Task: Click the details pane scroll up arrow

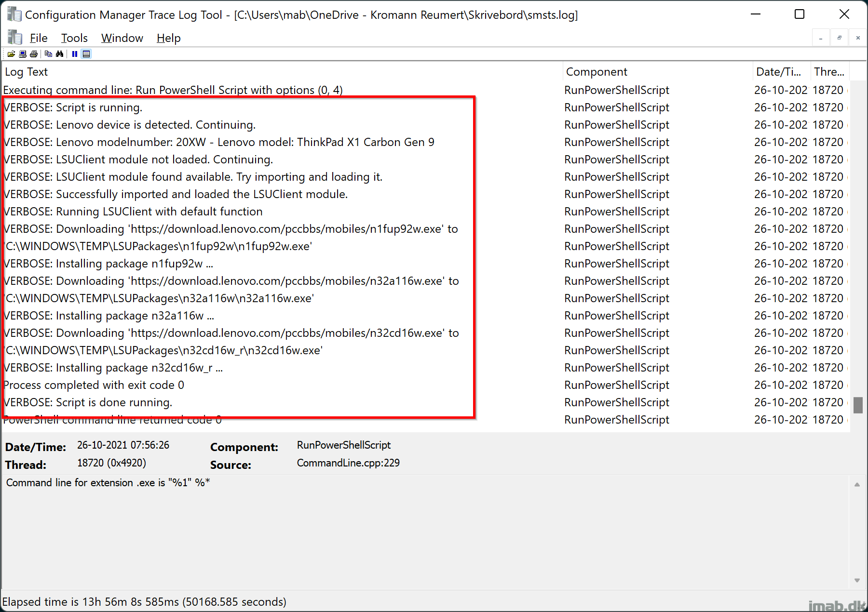Action: point(857,485)
